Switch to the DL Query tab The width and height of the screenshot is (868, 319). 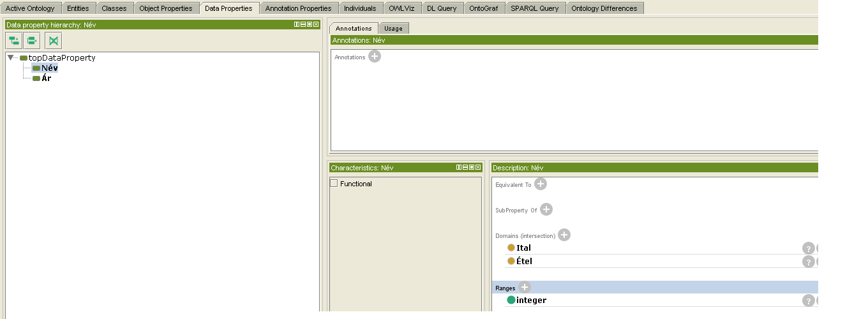point(442,8)
